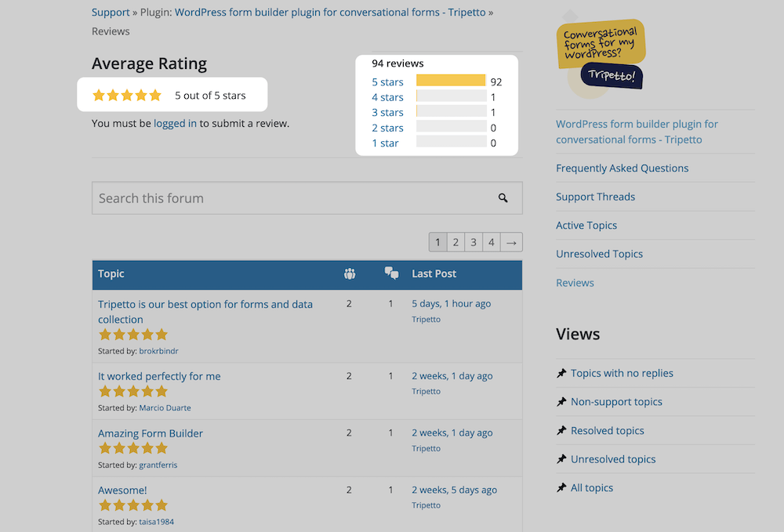Open Unresolved Topics in sidebar menu
This screenshot has width=784, height=532.
pyautogui.click(x=600, y=254)
